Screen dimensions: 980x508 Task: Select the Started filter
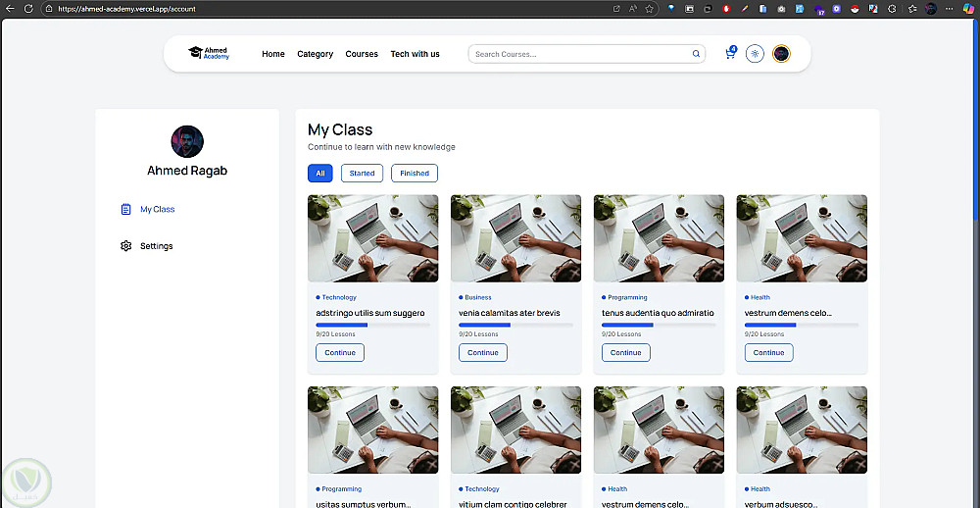point(362,174)
